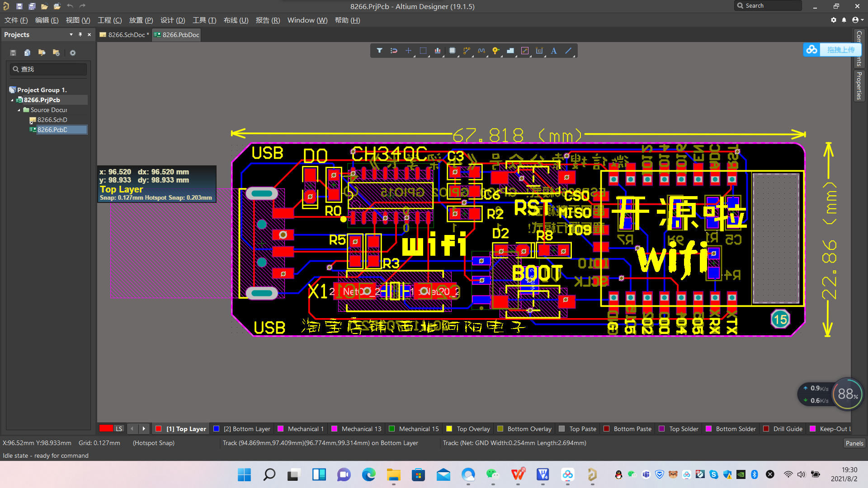Open the Projects panel dropdown arrow

tap(71, 34)
